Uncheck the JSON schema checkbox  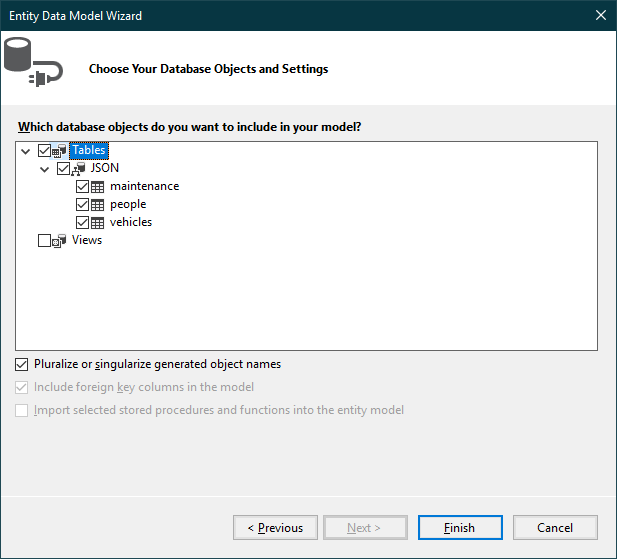pyautogui.click(x=64, y=169)
